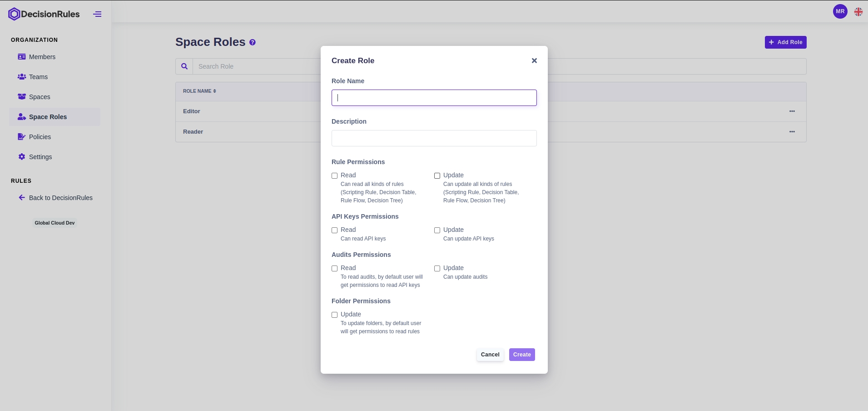Go to Members in sidebar

pos(42,57)
